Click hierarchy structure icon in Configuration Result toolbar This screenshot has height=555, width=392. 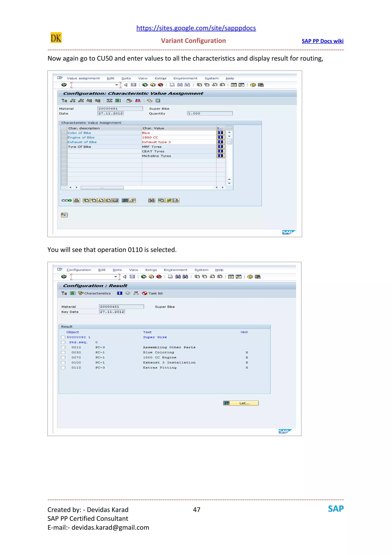136,293
